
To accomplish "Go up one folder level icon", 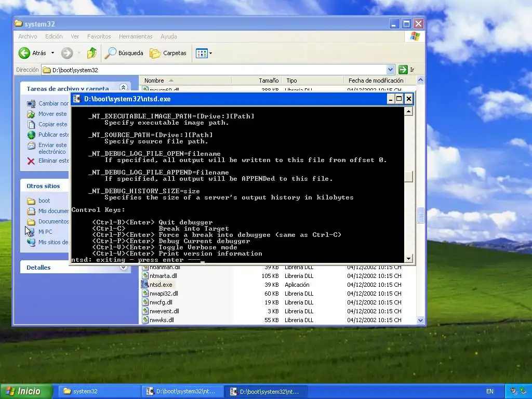I will point(91,53).
